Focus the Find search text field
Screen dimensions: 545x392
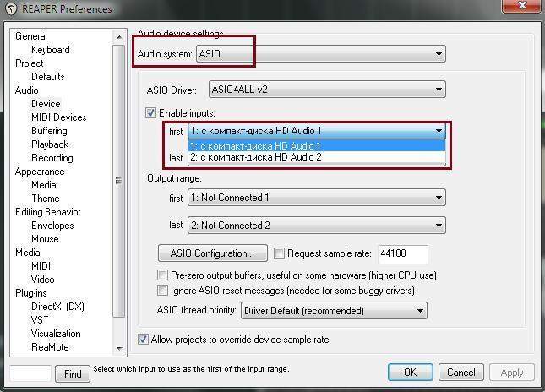point(30,373)
